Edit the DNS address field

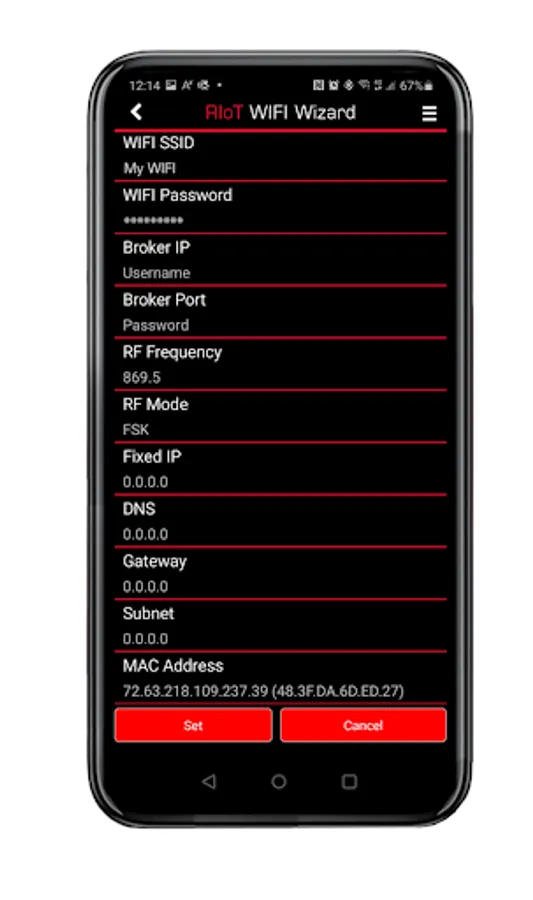tap(281, 521)
